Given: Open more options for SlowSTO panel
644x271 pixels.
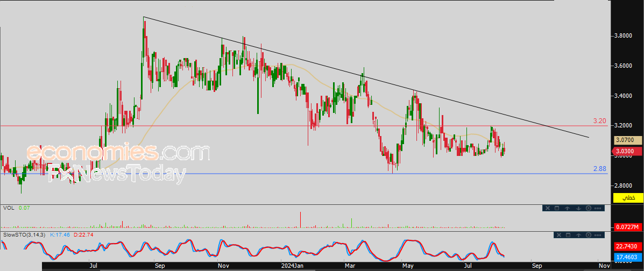Looking at the screenshot, I should pyautogui.click(x=598, y=236).
